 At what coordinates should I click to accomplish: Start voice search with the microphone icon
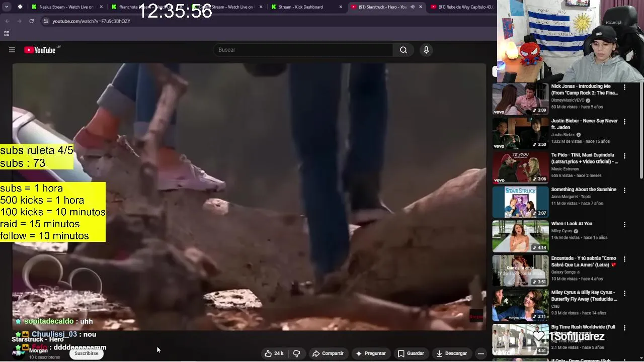(x=426, y=50)
